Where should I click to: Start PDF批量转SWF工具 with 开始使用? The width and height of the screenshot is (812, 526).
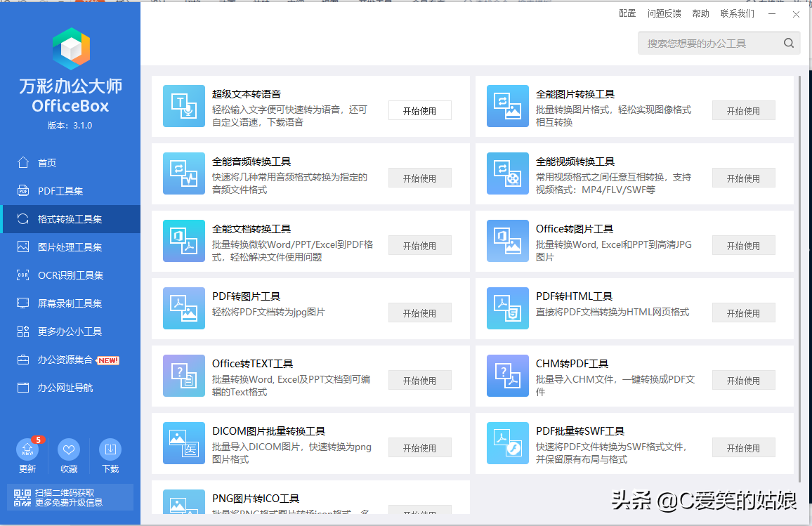click(744, 448)
